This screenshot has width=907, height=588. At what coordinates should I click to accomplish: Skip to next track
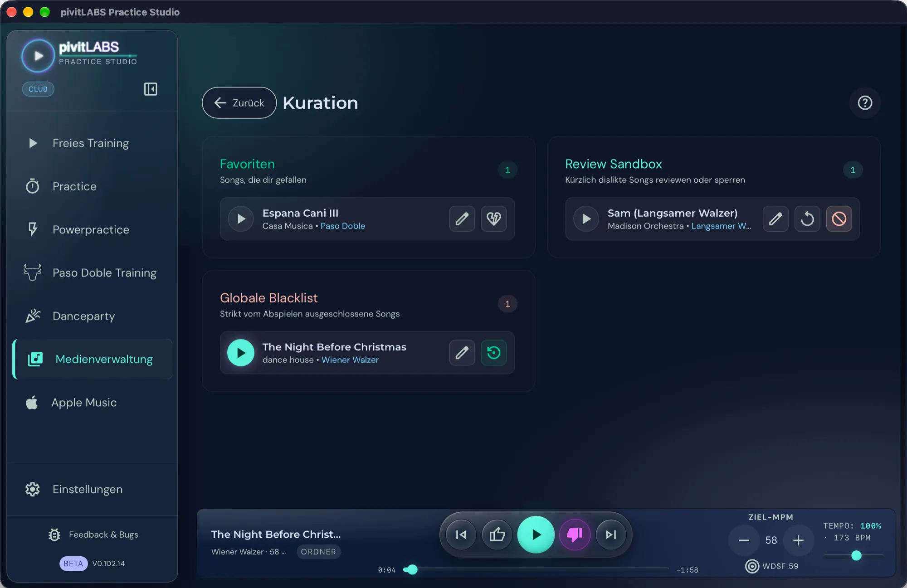pyautogui.click(x=611, y=535)
